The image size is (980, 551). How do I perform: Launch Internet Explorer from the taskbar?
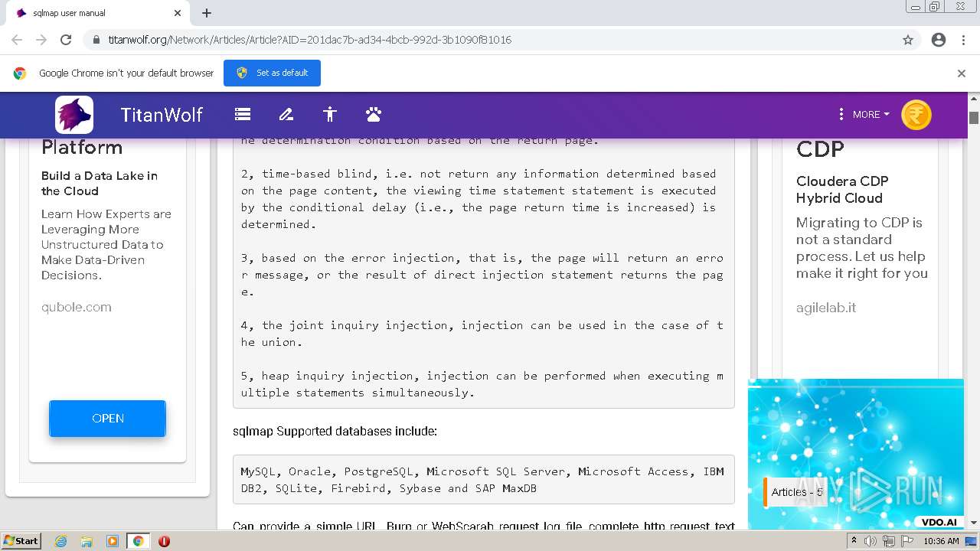[x=60, y=541]
